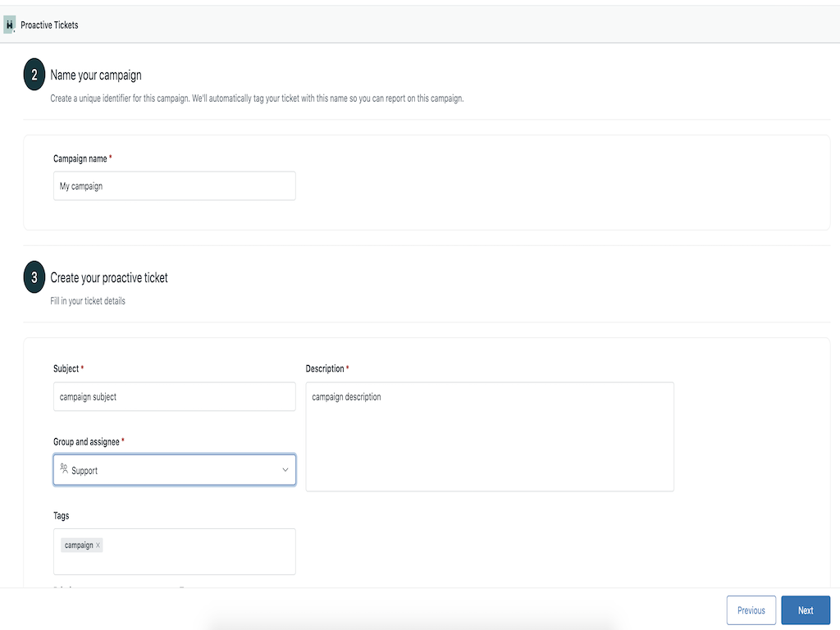
Task: Click the step 2 number badge
Action: 34,75
